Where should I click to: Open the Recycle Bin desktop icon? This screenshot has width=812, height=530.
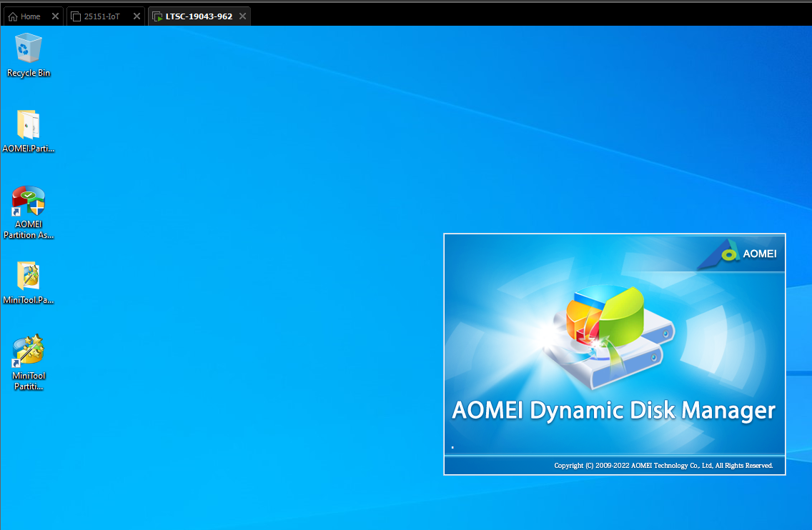click(29, 56)
